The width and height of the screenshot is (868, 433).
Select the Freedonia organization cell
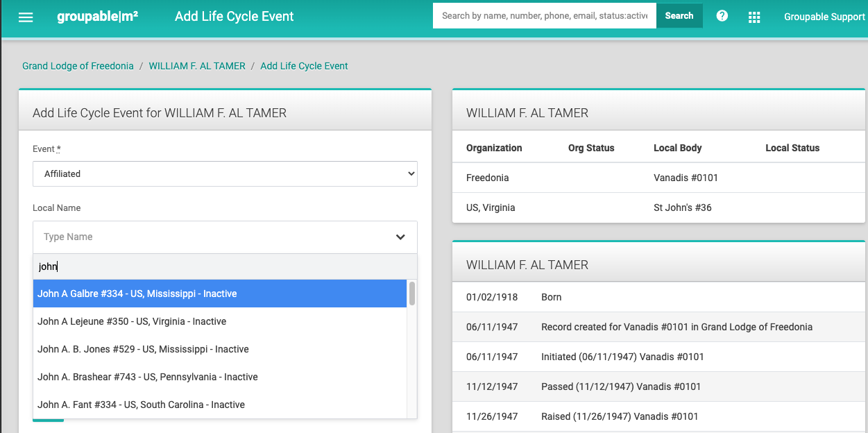pyautogui.click(x=487, y=178)
